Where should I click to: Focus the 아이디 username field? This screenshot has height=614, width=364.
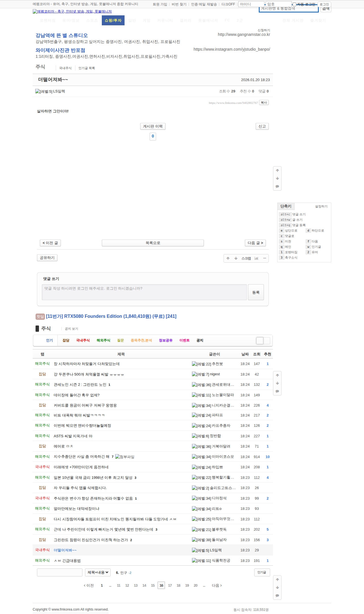tap(251, 4)
